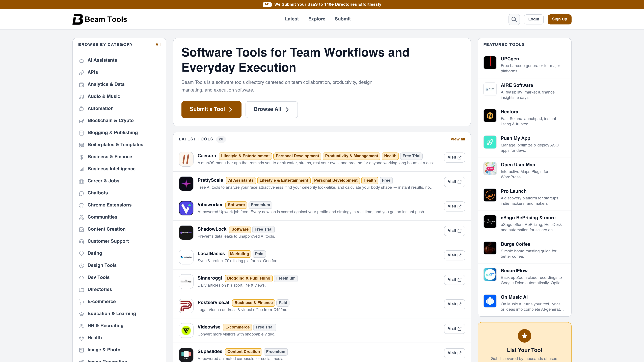Image resolution: width=644 pixels, height=362 pixels.
Task: Click the Audio & Music note icon
Action: pyautogui.click(x=82, y=97)
